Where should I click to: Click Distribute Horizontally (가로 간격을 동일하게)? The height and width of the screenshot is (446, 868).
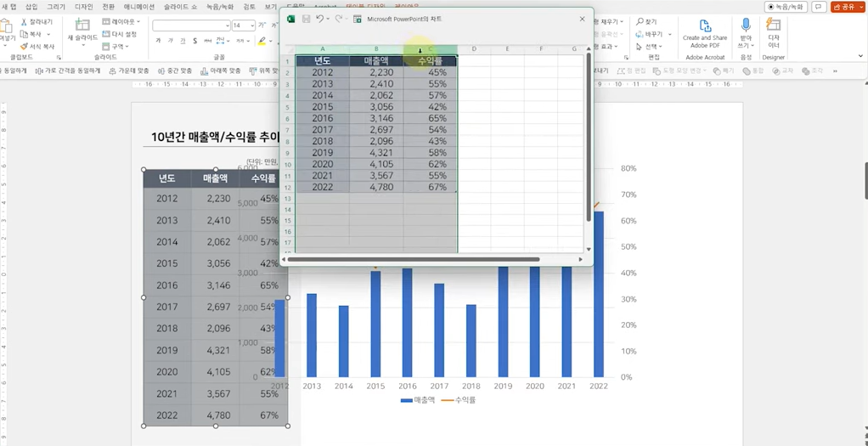pos(66,71)
